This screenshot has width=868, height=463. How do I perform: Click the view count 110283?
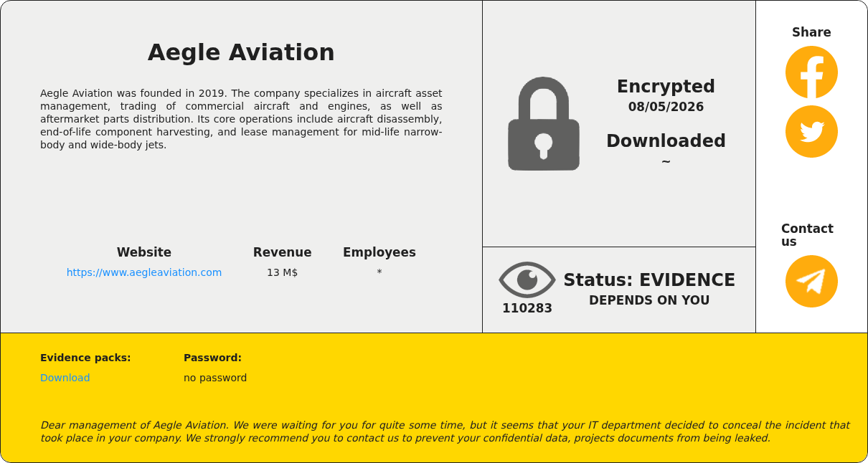coord(527,308)
